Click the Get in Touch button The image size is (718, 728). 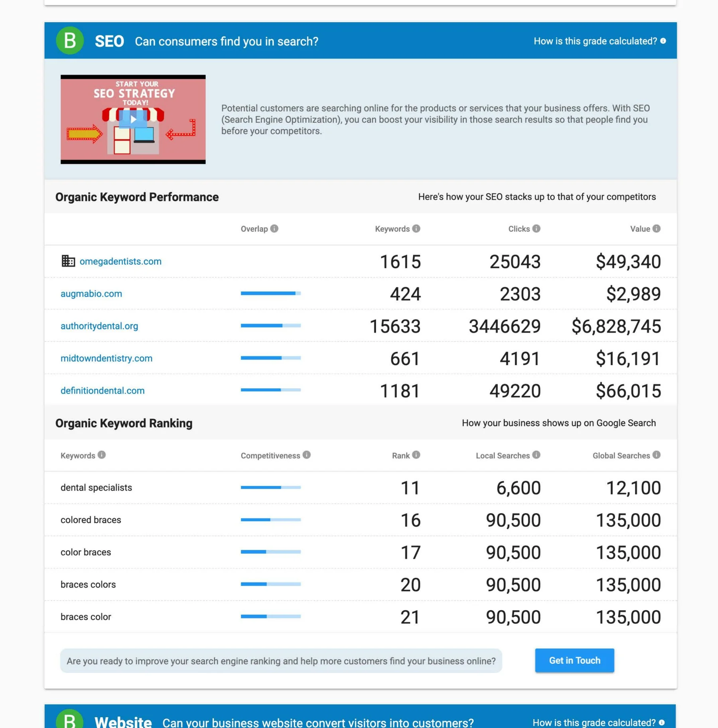tap(574, 660)
